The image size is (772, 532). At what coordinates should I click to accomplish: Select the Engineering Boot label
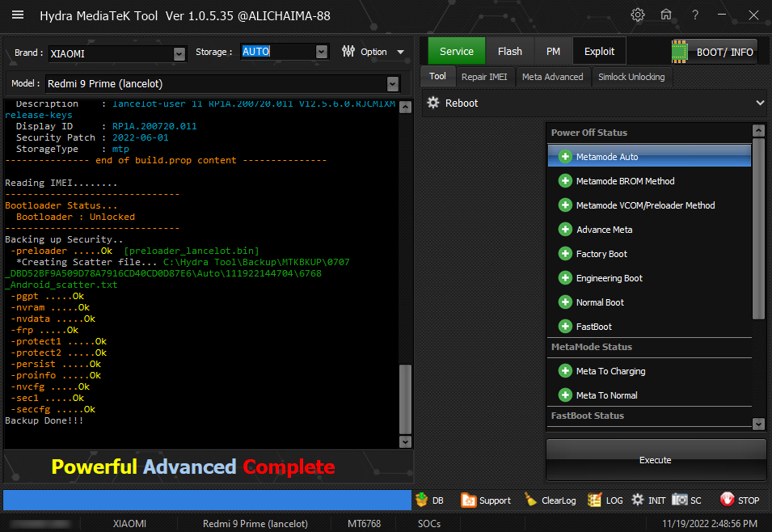pos(609,278)
